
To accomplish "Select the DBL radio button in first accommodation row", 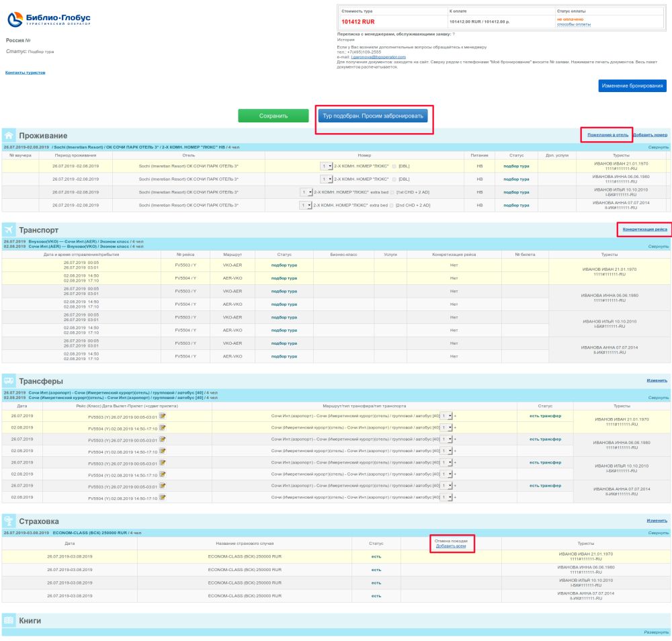I will coord(393,166).
